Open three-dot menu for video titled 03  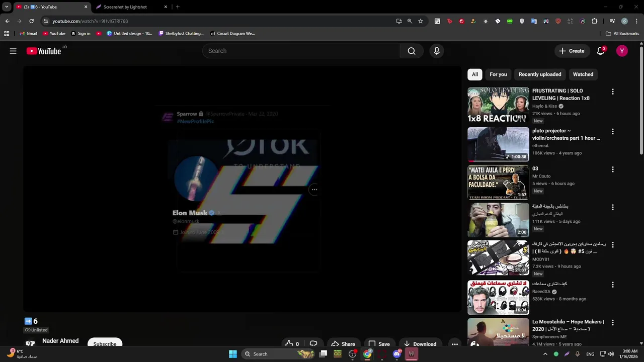coord(612,169)
